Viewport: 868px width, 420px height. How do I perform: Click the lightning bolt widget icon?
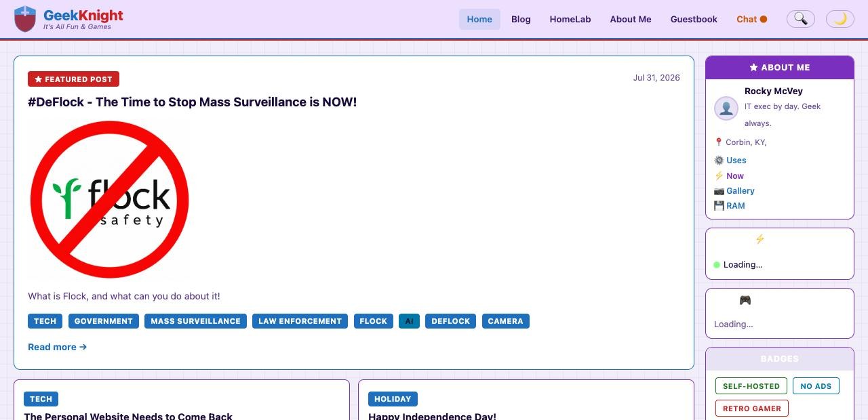pyautogui.click(x=759, y=239)
